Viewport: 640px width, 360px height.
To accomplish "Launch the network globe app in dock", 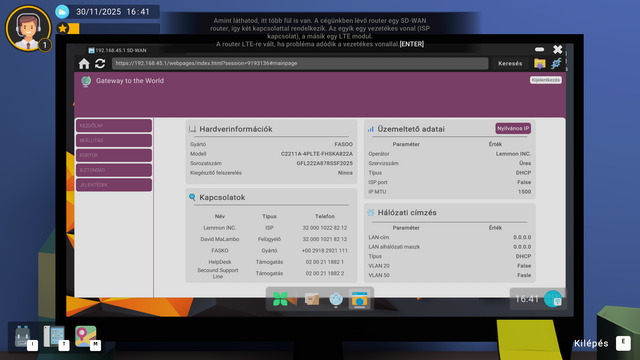I will [x=336, y=299].
